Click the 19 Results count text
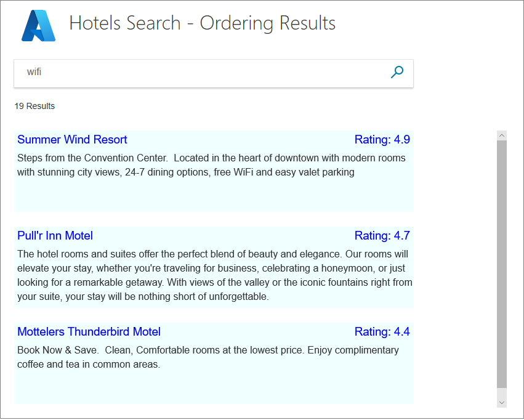This screenshot has width=524, height=420. coord(34,106)
